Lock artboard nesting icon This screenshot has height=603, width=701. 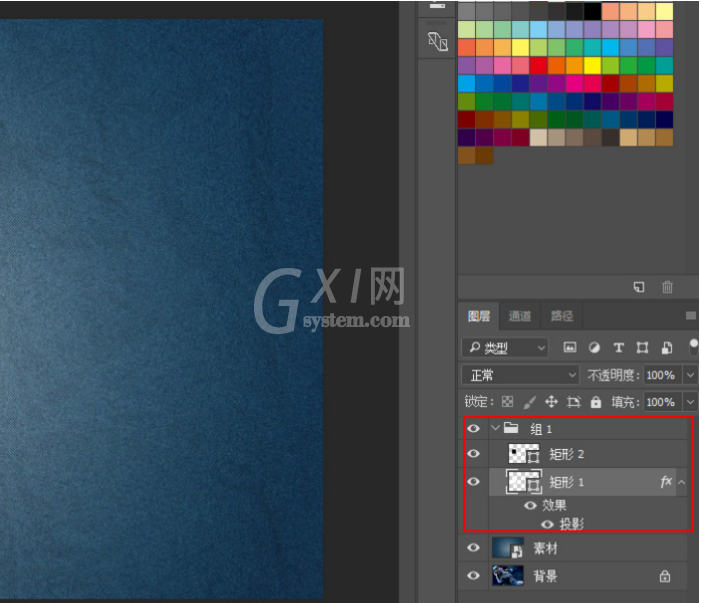click(x=574, y=402)
